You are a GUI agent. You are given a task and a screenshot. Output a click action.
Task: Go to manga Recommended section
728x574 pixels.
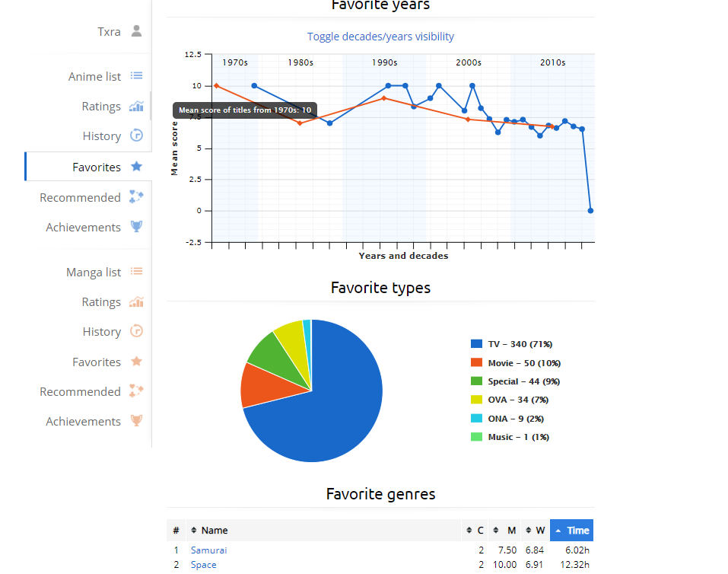(80, 391)
